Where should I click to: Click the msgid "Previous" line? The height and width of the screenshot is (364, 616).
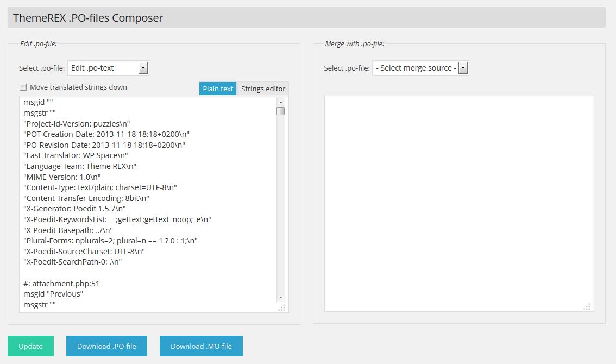53,294
